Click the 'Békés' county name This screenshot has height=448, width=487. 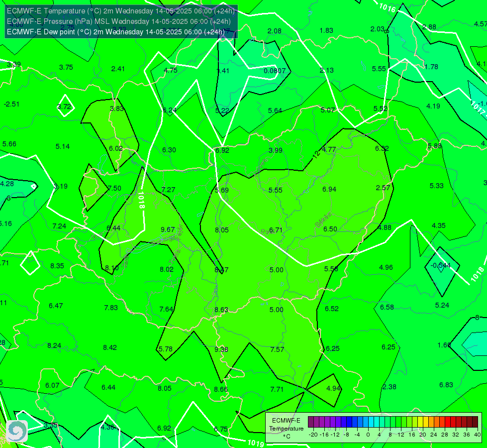coord(323,220)
